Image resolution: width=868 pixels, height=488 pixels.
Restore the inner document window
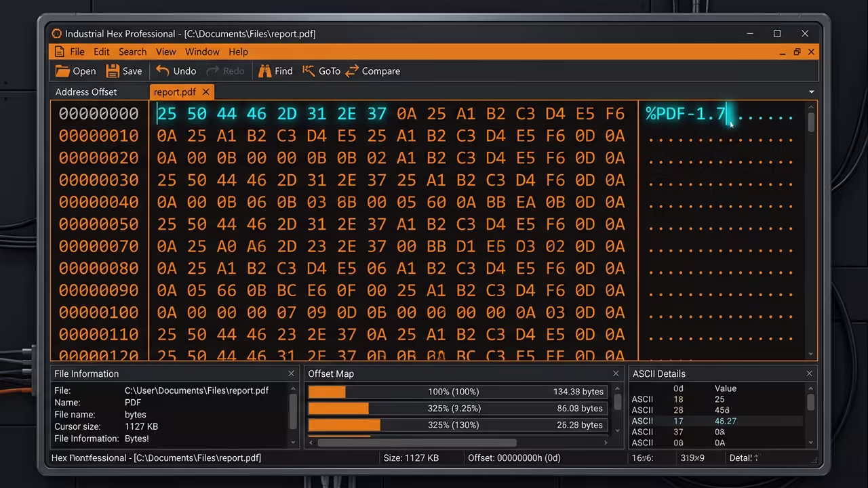tap(797, 52)
